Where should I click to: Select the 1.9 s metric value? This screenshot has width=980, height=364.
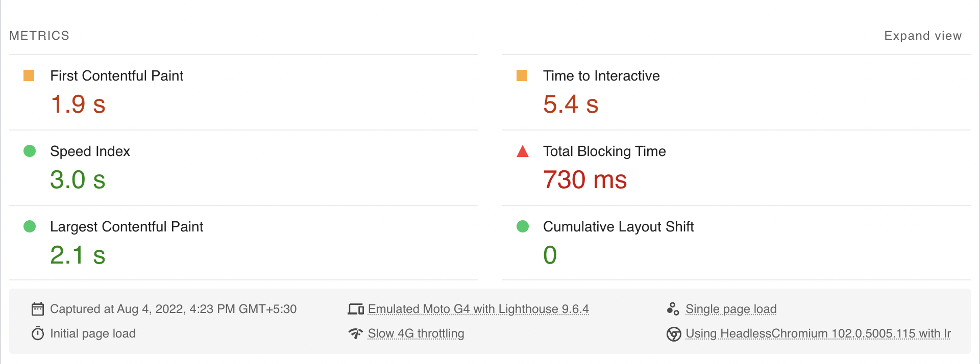(78, 104)
